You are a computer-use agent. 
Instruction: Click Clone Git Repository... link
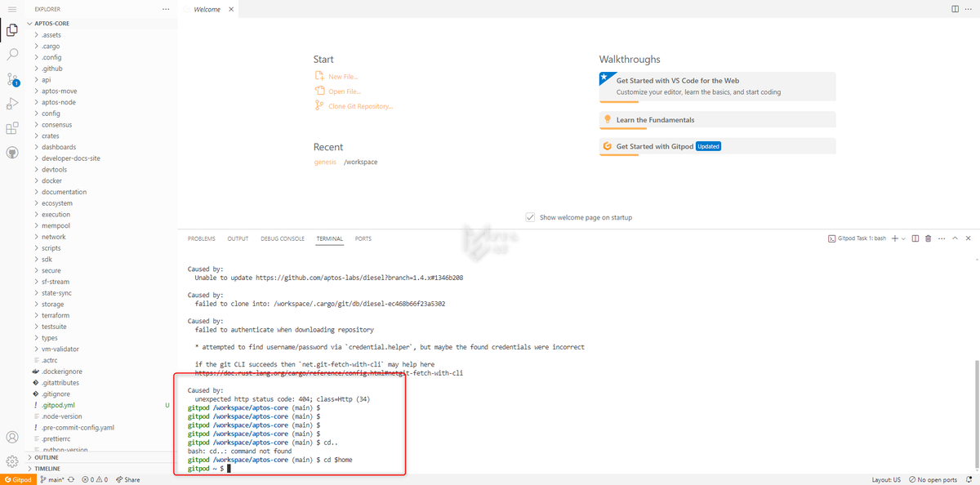pos(361,106)
